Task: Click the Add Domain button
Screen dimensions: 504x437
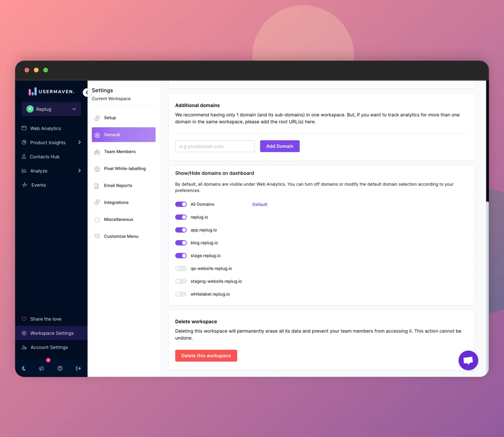Action: coord(280,146)
